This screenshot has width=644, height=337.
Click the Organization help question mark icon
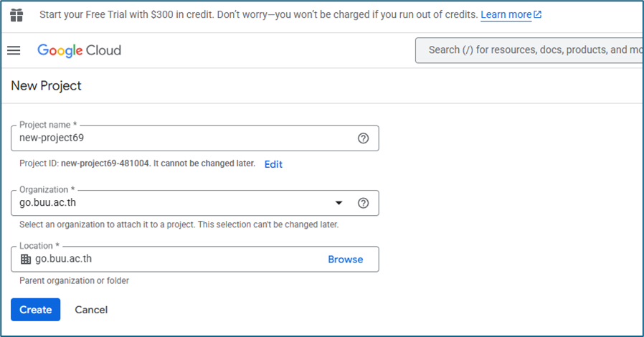(x=363, y=203)
